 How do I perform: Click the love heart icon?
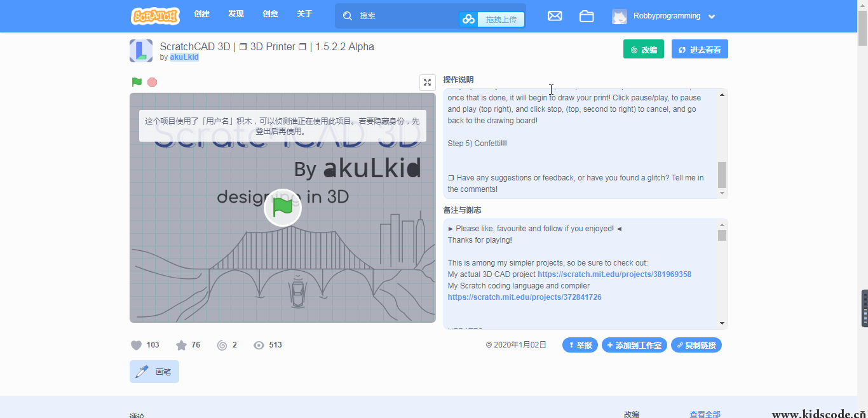[136, 345]
